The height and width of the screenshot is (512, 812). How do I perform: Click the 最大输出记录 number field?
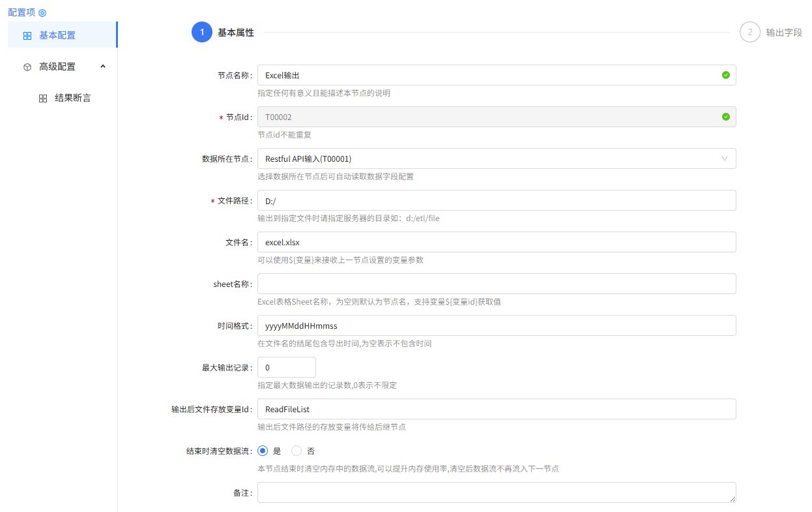[x=287, y=367]
